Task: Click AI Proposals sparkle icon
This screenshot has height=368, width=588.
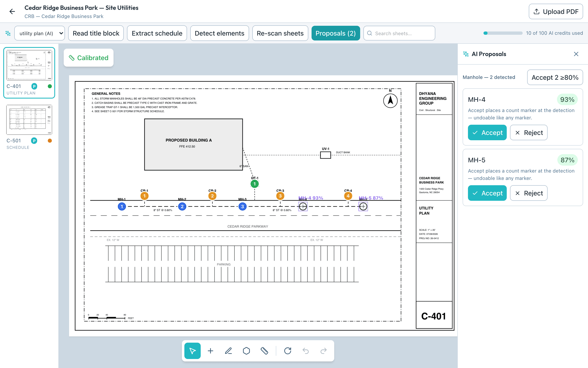Action: point(466,54)
